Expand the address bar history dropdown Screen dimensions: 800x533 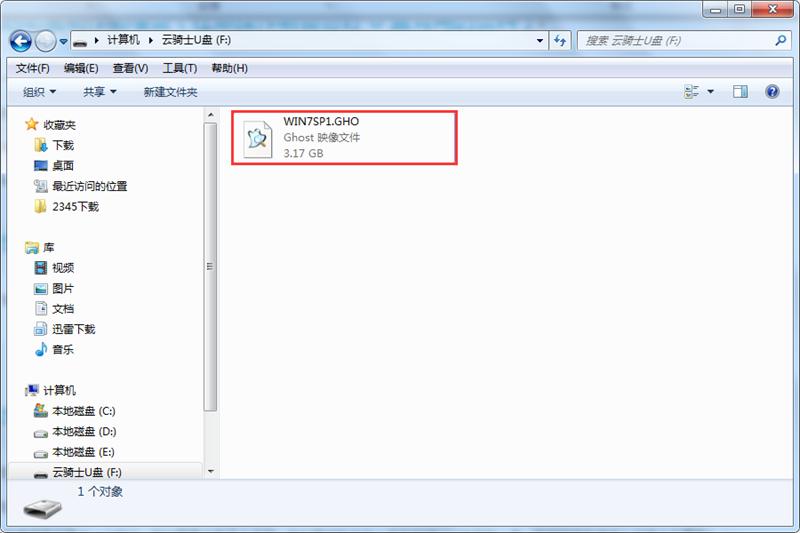540,41
